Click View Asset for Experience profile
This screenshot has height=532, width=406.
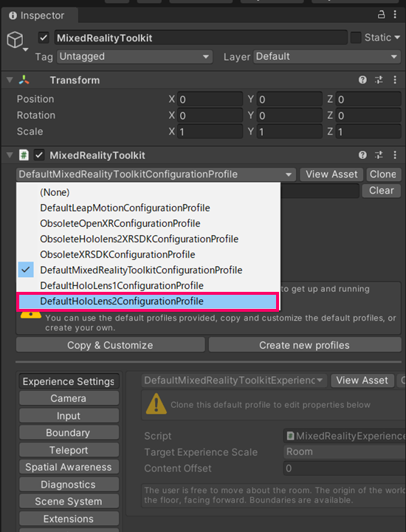pos(362,381)
